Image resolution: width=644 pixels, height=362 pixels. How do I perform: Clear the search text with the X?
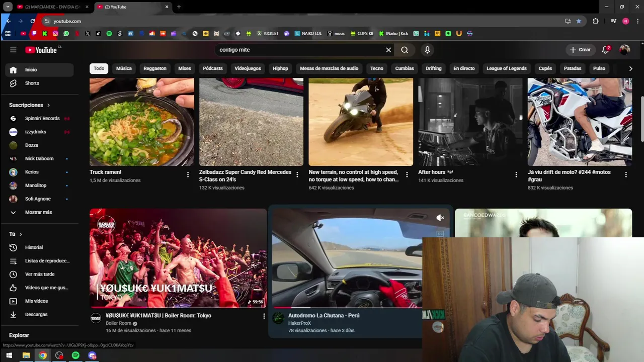point(388,50)
